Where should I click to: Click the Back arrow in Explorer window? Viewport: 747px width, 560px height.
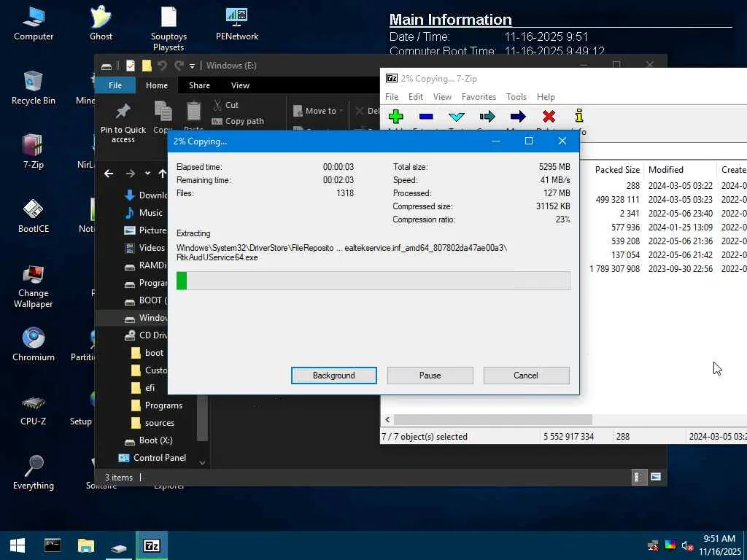pos(109,174)
